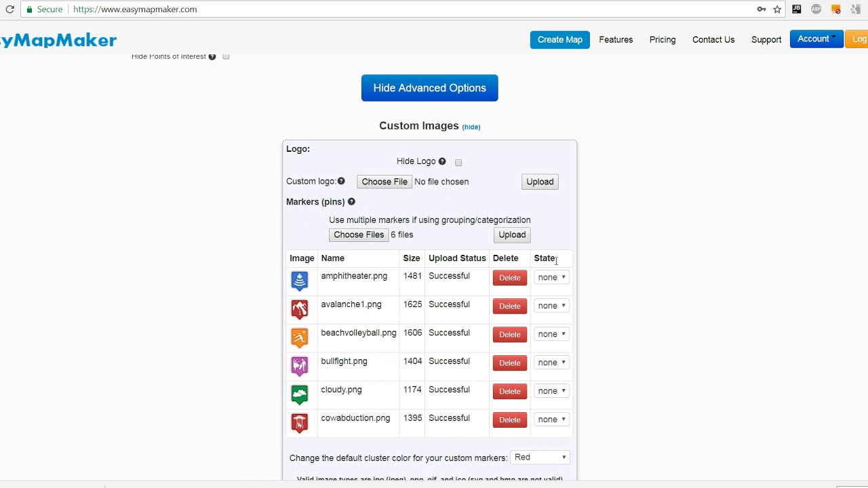Click the cloudy marker image

pos(299,394)
